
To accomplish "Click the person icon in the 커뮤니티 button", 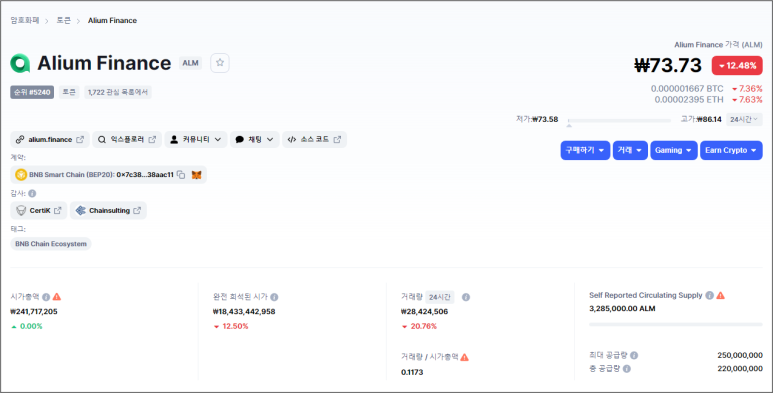I will point(174,140).
